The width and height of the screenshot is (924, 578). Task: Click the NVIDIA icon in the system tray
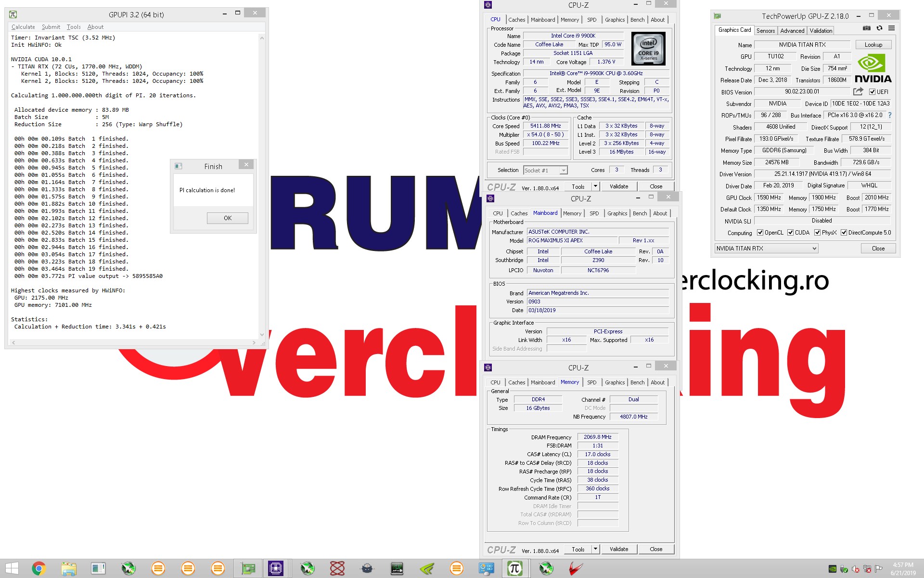tap(832, 569)
